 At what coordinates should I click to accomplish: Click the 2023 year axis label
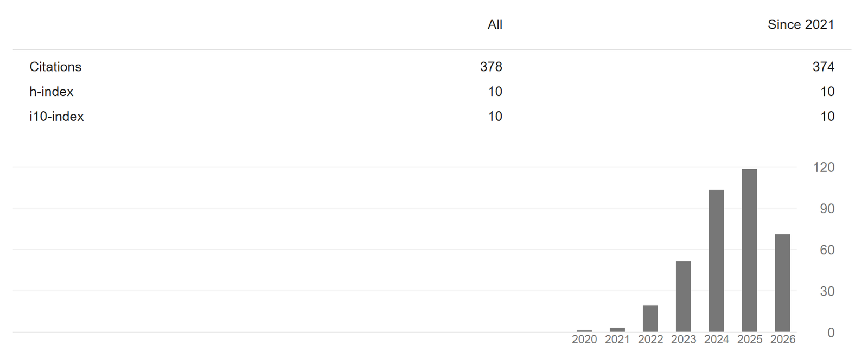pos(683,340)
